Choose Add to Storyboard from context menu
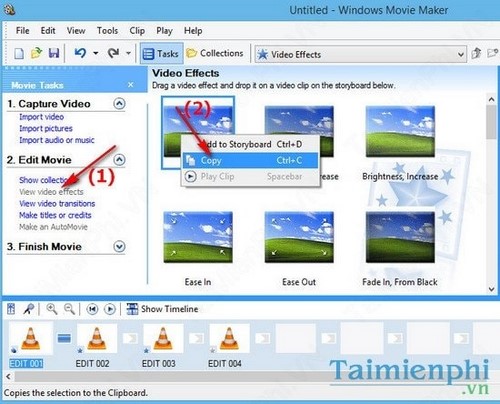The height and width of the screenshot is (404, 500). (x=250, y=144)
